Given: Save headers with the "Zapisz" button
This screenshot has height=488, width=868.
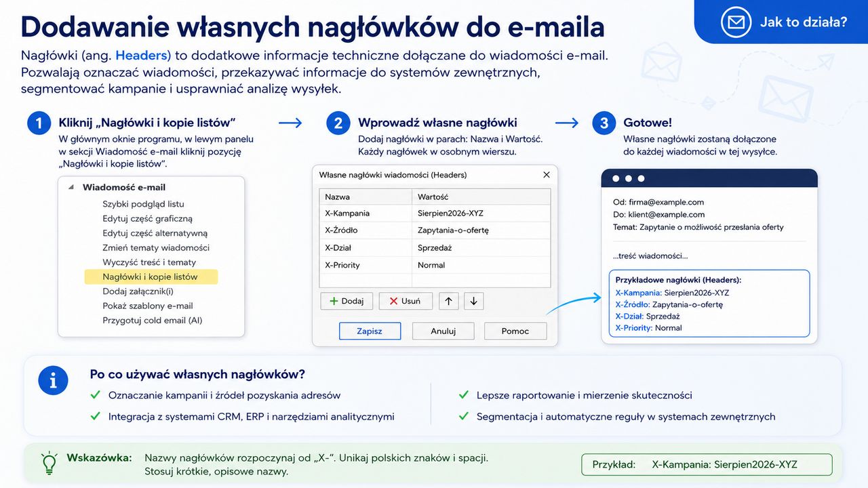Looking at the screenshot, I should (370, 331).
